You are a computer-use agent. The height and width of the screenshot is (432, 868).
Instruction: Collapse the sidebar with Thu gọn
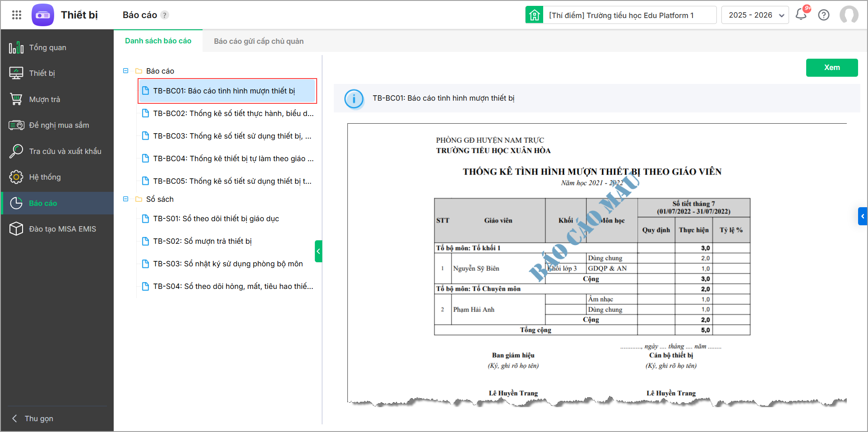[x=32, y=418]
